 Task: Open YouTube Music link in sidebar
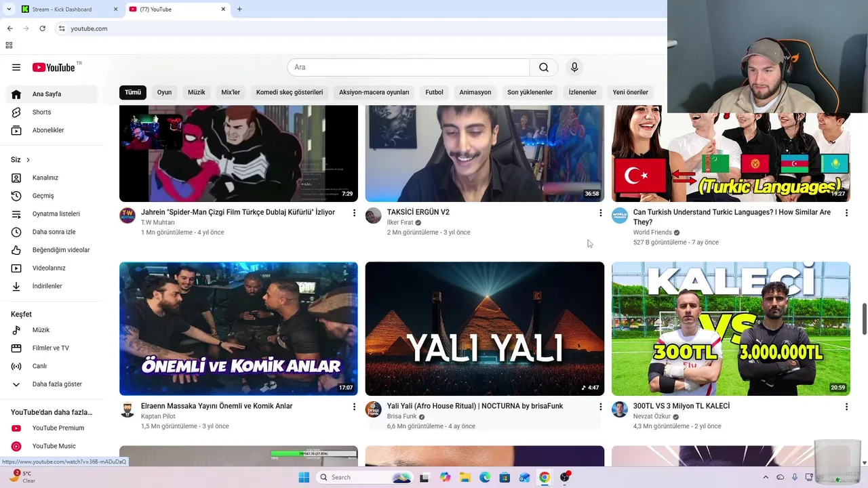click(52, 446)
